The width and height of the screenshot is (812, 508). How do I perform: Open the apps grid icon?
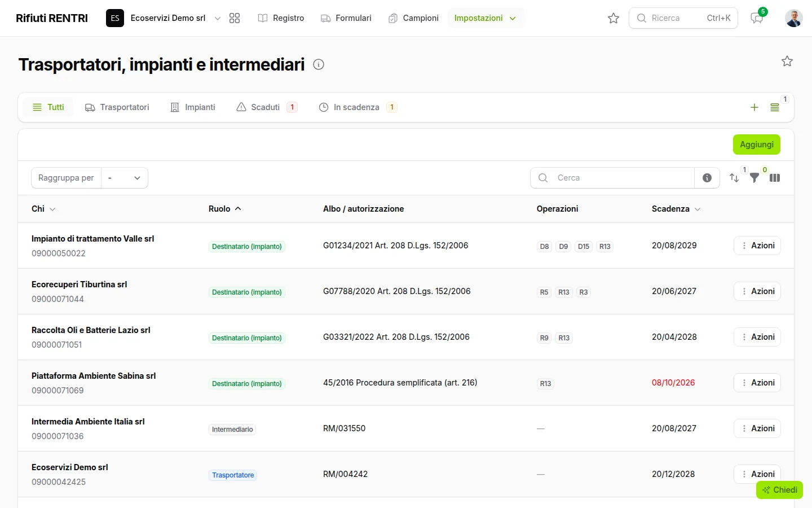pos(235,18)
